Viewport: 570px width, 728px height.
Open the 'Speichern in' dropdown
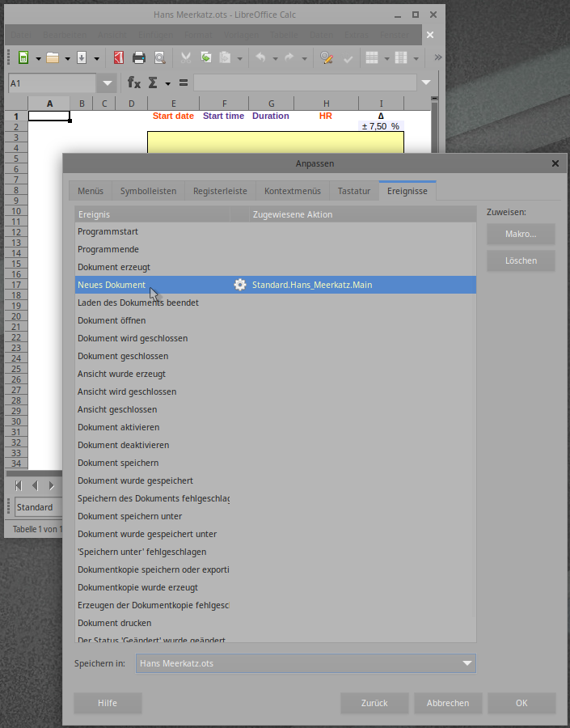point(306,663)
